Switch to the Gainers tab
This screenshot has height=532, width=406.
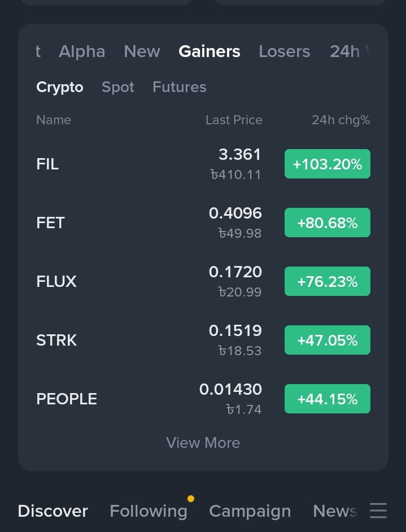tap(209, 51)
